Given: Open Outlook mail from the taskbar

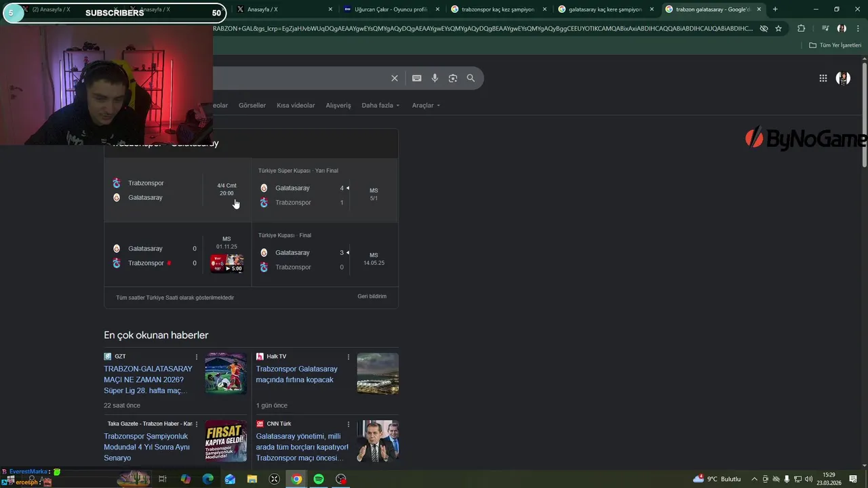Looking at the screenshot, I should [x=230, y=479].
